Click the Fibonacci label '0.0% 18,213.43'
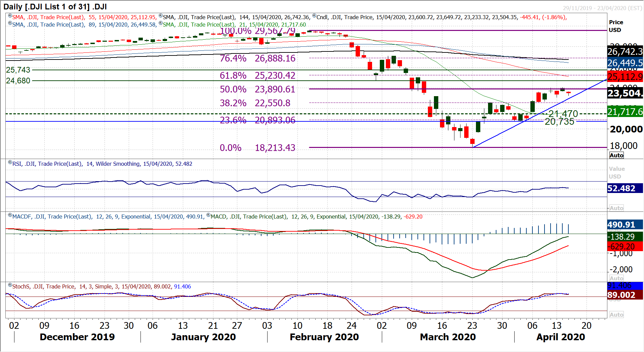 [x=257, y=148]
